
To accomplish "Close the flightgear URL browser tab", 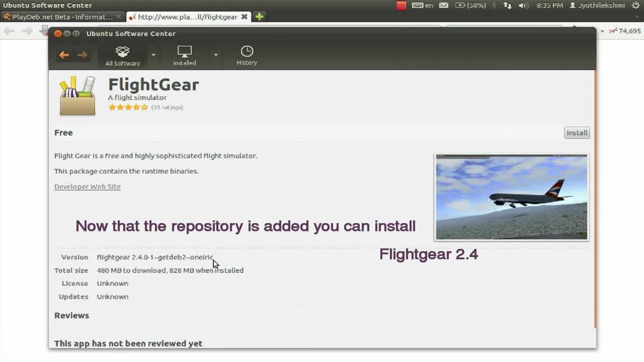I will pos(244,17).
